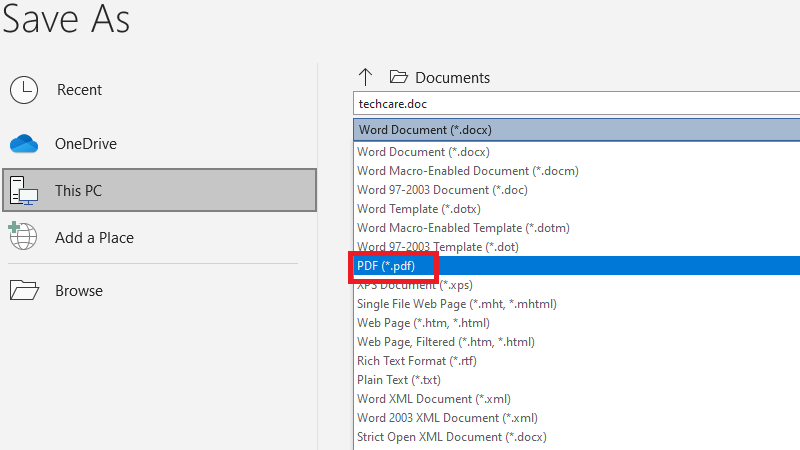800x450 pixels.
Task: Choose Single File Web Page (*.mht) option
Action: (x=457, y=304)
